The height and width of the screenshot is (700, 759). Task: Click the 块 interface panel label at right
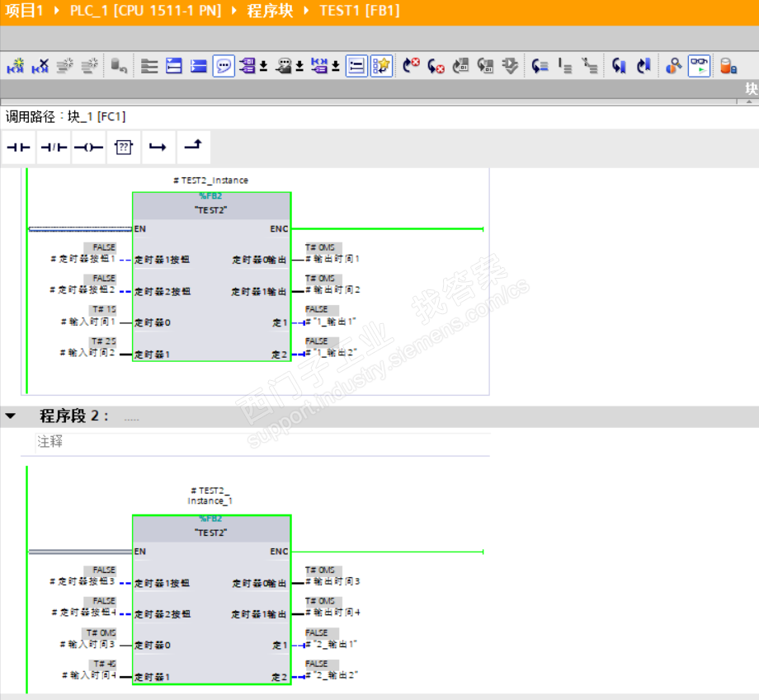click(x=752, y=88)
